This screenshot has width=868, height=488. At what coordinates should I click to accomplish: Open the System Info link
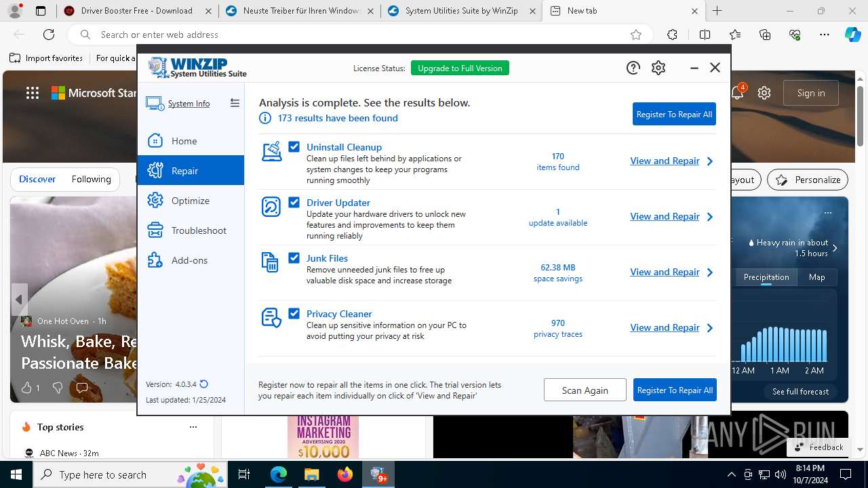[x=189, y=104]
